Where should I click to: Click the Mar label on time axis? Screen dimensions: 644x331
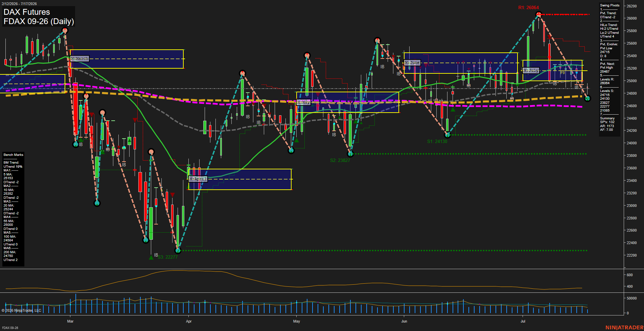pyautogui.click(x=70, y=321)
